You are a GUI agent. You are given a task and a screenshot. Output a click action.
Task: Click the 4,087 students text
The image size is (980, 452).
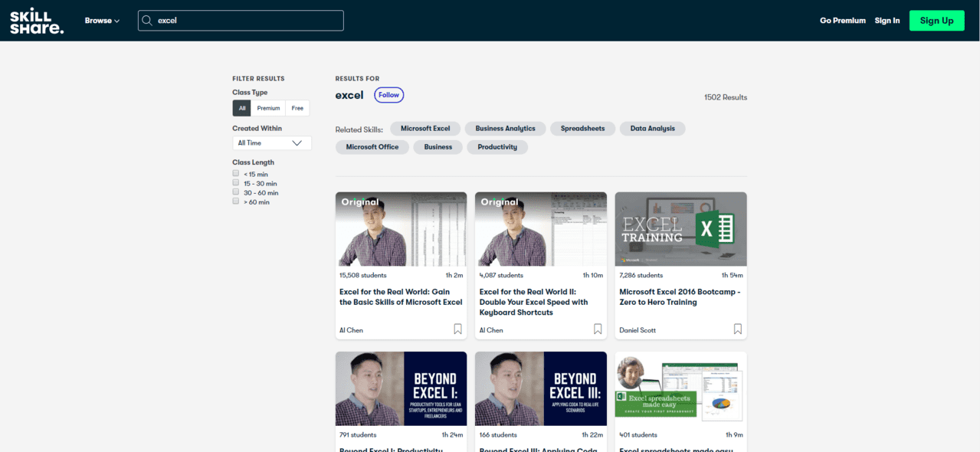[501, 275]
